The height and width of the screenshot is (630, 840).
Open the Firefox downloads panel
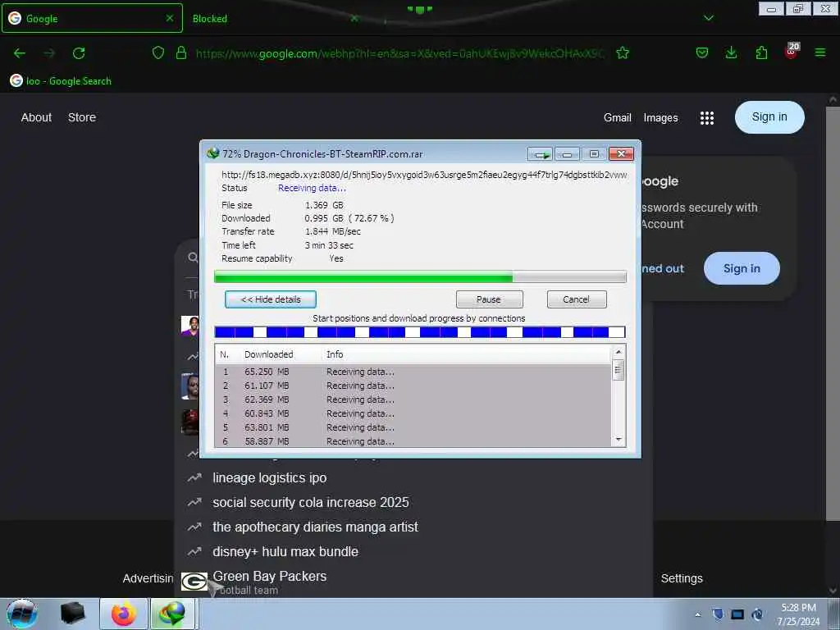(x=731, y=52)
